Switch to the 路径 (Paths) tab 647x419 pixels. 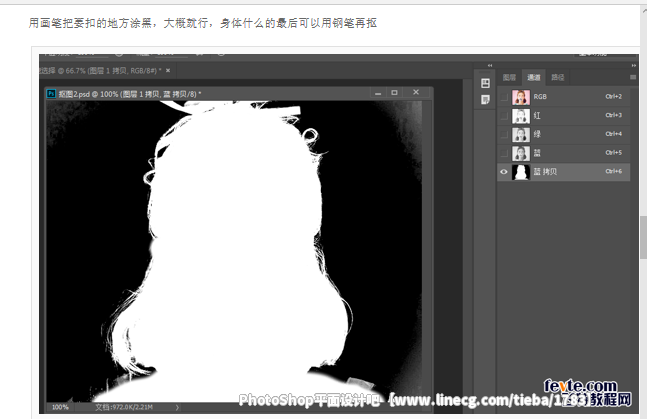point(558,76)
